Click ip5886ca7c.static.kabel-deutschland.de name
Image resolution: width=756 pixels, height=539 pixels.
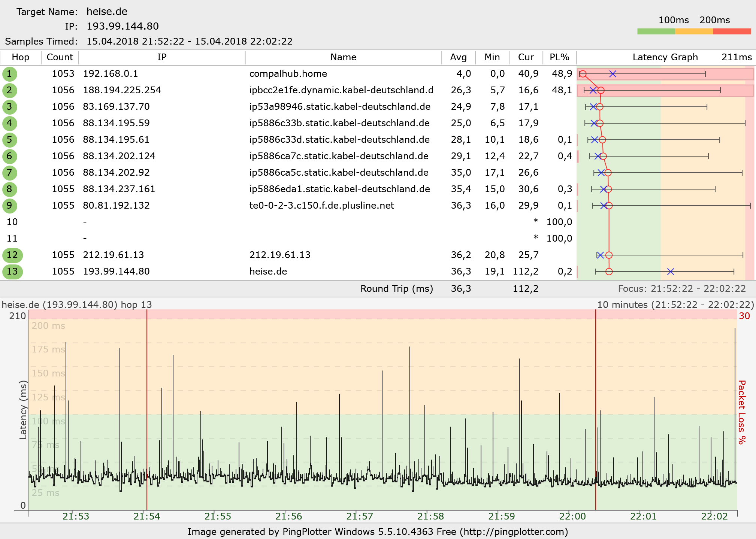339,156
